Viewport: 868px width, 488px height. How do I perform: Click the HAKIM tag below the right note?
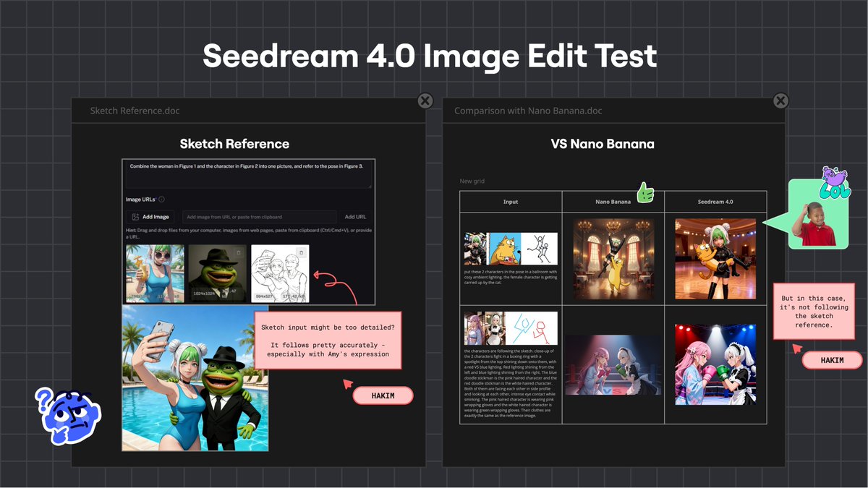tap(832, 360)
